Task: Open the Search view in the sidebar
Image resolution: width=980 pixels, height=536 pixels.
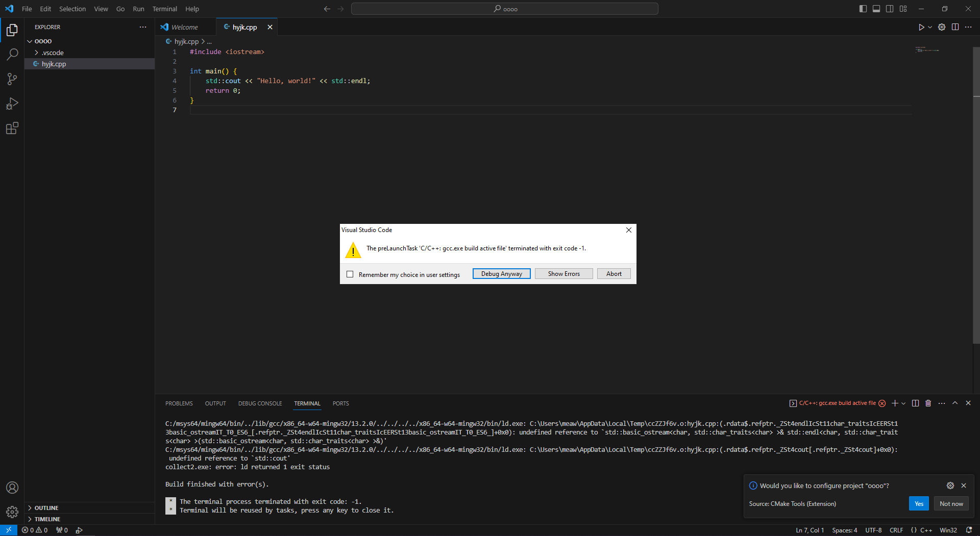Action: pyautogui.click(x=12, y=54)
